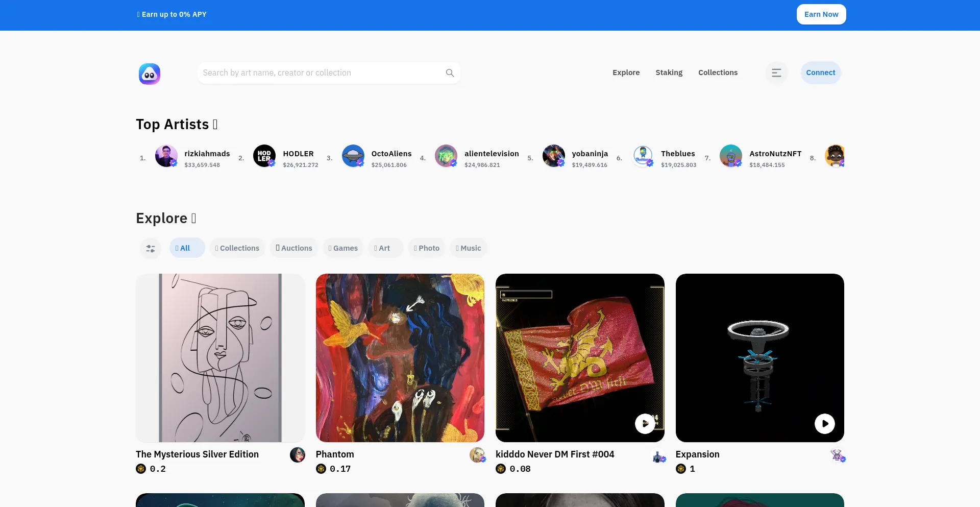Image resolution: width=980 pixels, height=507 pixels.
Task: Switch to the Collections filter chip
Action: point(237,248)
